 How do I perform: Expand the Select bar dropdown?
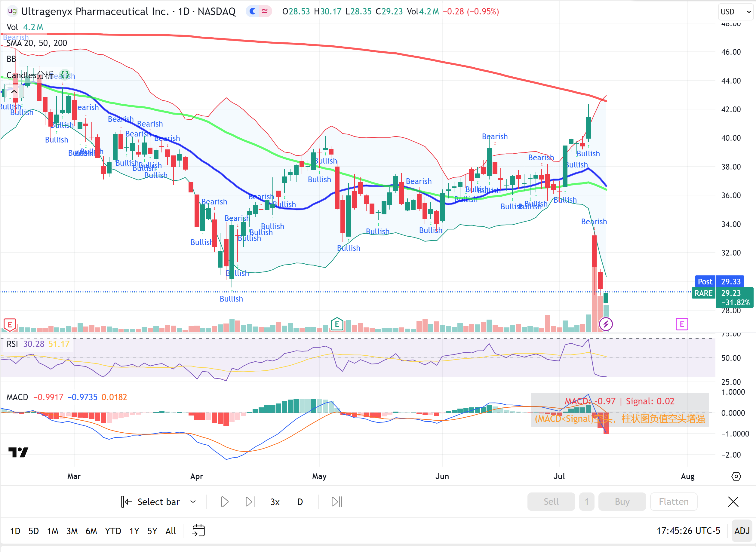point(193,501)
